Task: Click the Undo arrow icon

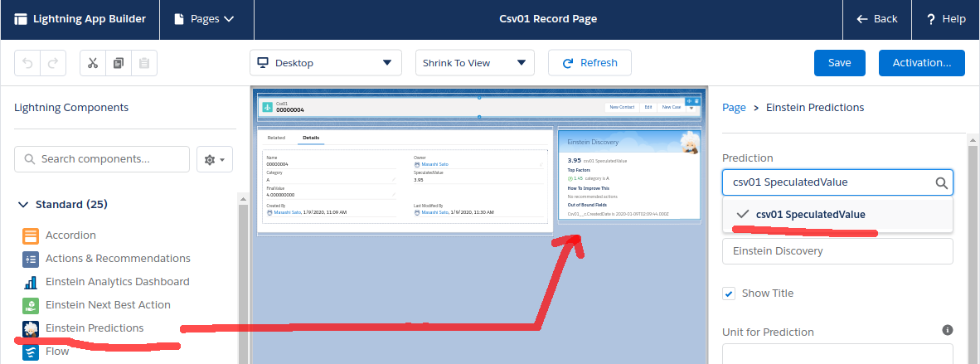Action: click(27, 62)
